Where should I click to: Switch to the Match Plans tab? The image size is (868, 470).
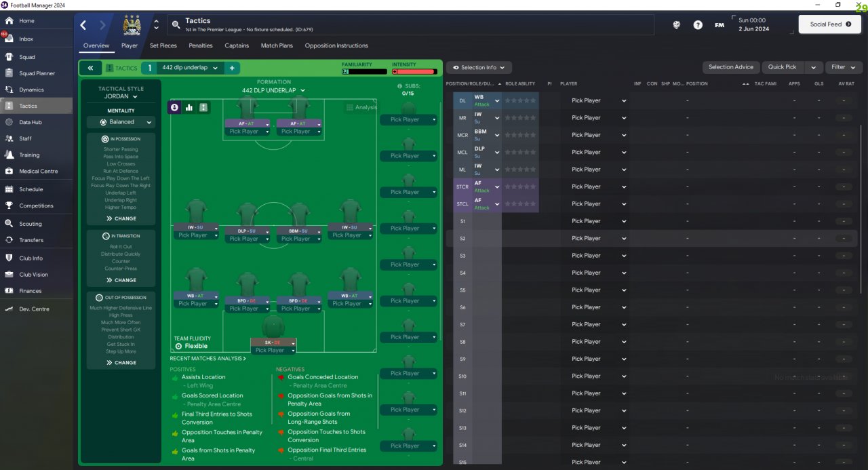(x=277, y=45)
